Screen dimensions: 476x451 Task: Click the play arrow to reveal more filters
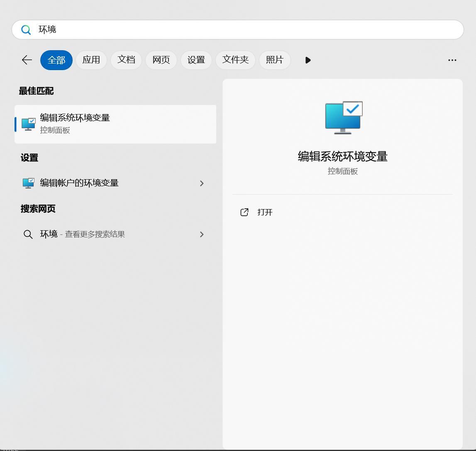pyautogui.click(x=308, y=60)
